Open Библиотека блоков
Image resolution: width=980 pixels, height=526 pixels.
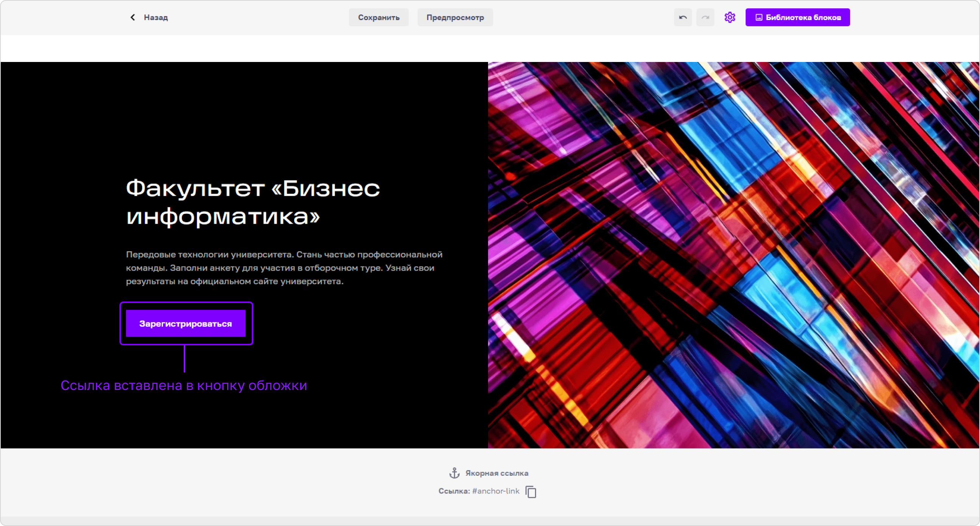point(797,17)
